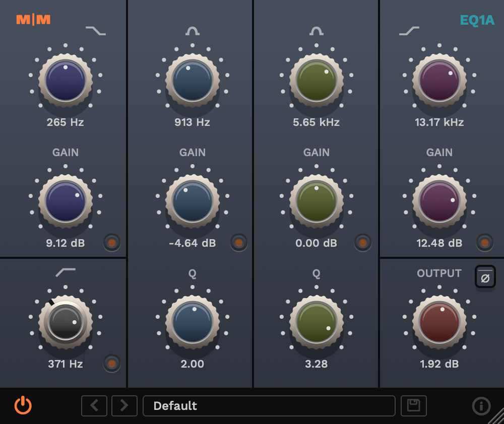Click the Default preset name field
The height and width of the screenshot is (424, 504).
tap(269, 405)
